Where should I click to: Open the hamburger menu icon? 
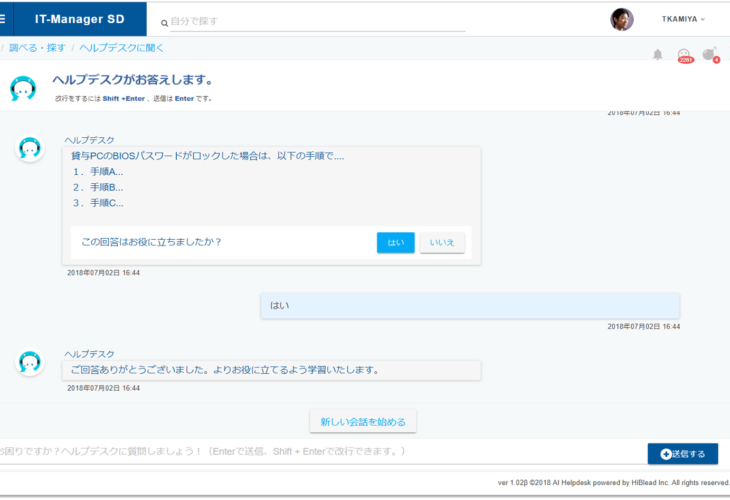(x=2, y=19)
